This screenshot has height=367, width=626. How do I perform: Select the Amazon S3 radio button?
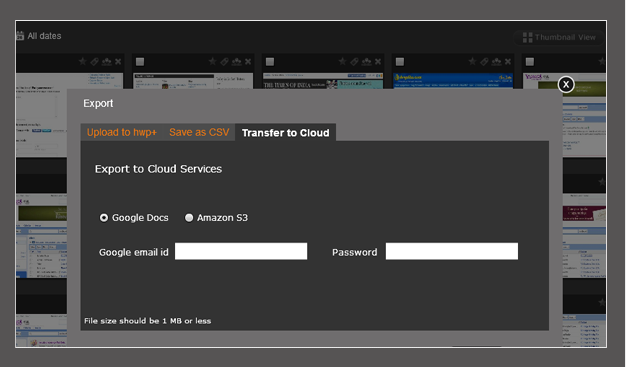(189, 218)
